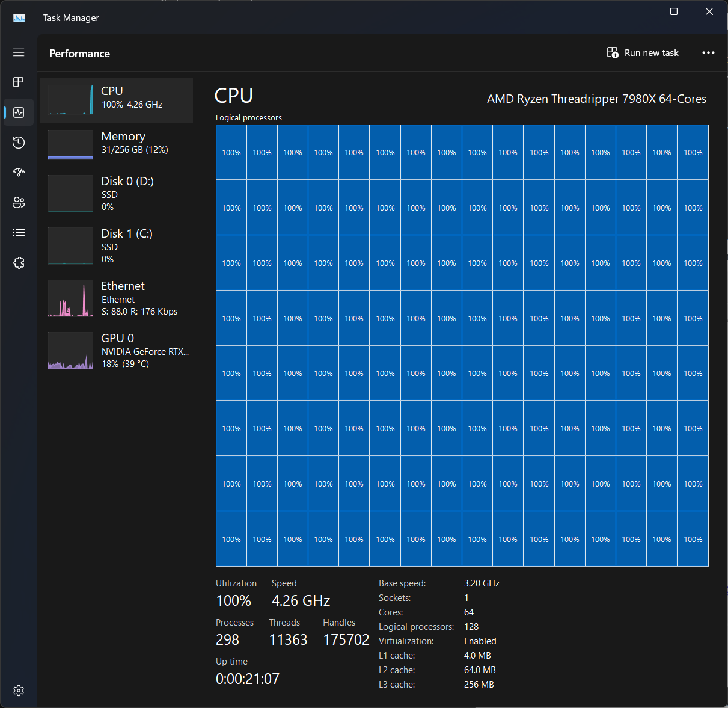Select Disk 1 (C:) performance item
The image size is (728, 708).
pos(117,246)
